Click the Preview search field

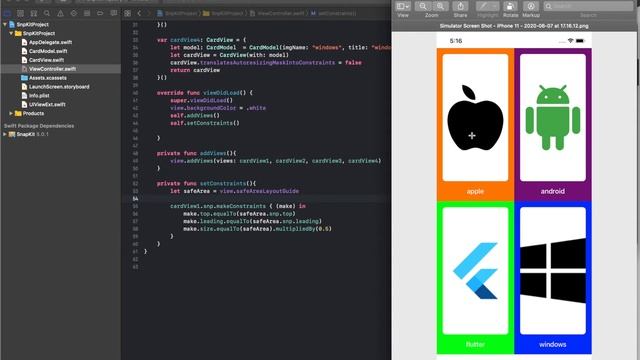(589, 6)
